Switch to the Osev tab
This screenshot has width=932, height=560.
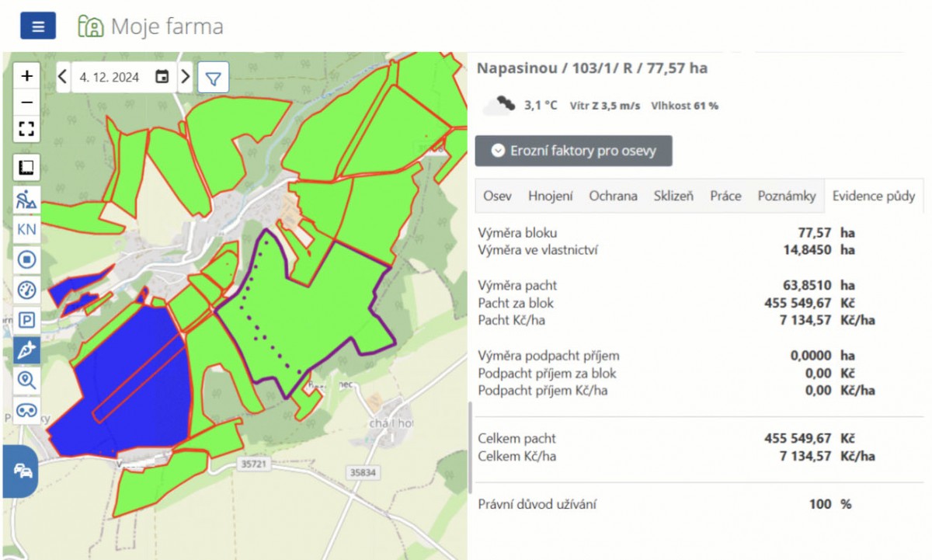click(497, 196)
